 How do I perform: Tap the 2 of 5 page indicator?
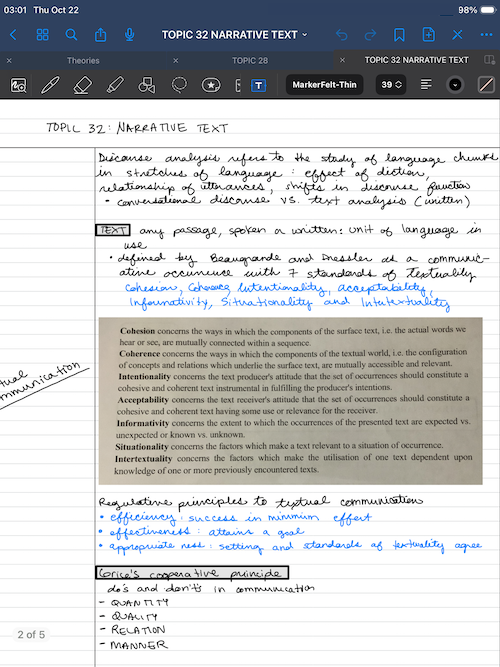click(x=31, y=635)
